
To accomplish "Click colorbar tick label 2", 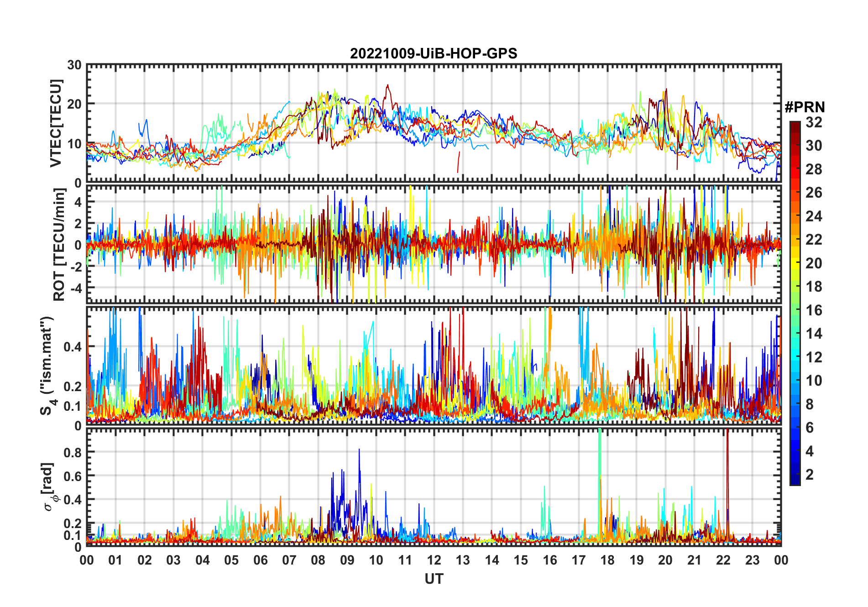I will [x=810, y=475].
